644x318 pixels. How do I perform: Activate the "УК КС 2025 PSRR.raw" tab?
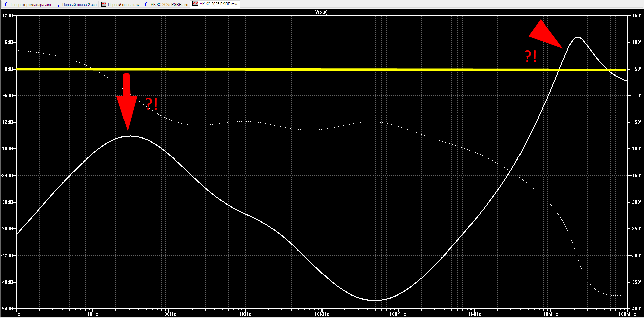tap(215, 4)
